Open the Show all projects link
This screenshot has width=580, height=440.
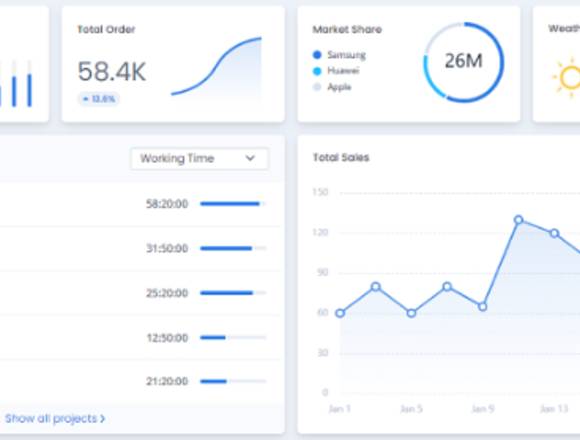(55, 419)
